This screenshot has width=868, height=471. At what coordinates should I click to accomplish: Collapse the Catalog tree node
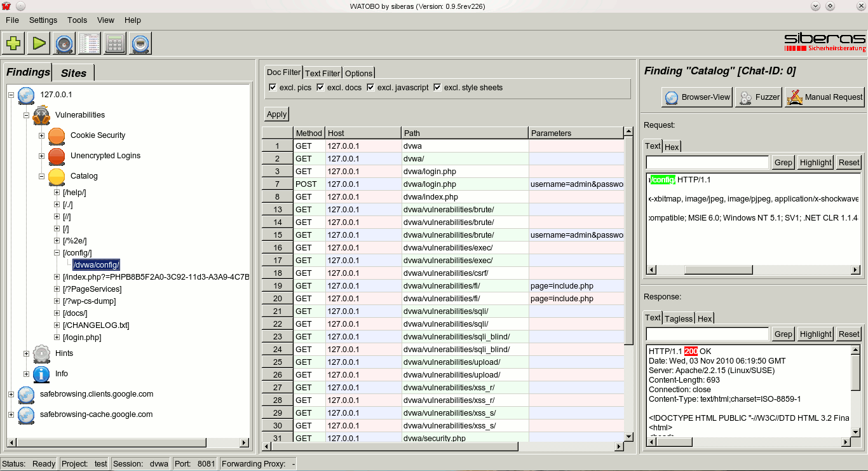(41, 176)
